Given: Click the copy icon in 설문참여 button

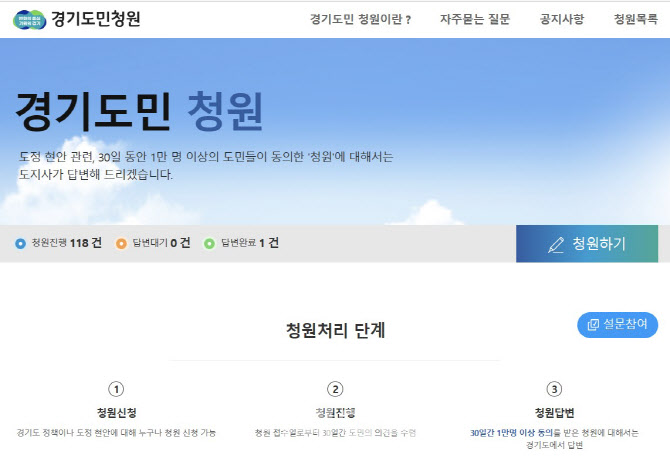Looking at the screenshot, I should coord(593,325).
